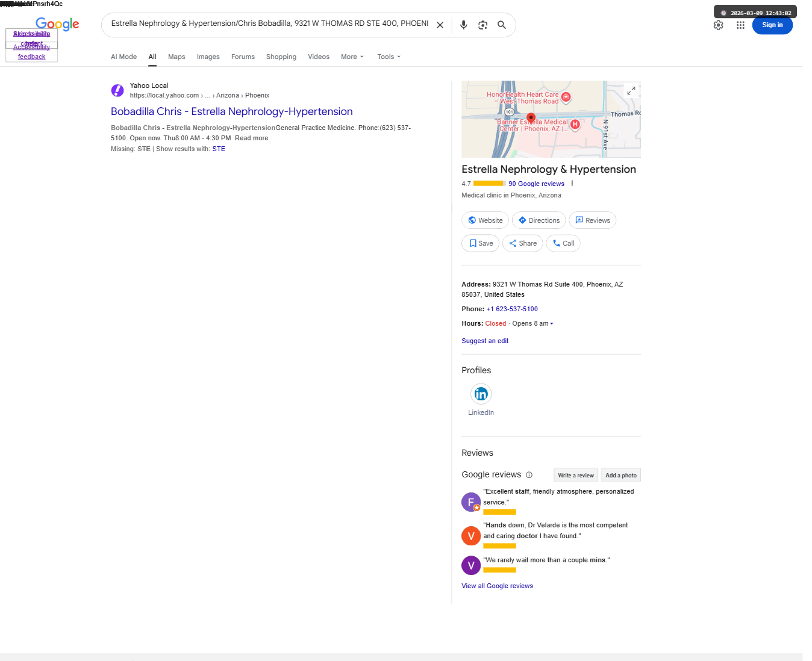The width and height of the screenshot is (812, 661).
Task: Open the three-dot more options menu near reviews
Action: [572, 184]
